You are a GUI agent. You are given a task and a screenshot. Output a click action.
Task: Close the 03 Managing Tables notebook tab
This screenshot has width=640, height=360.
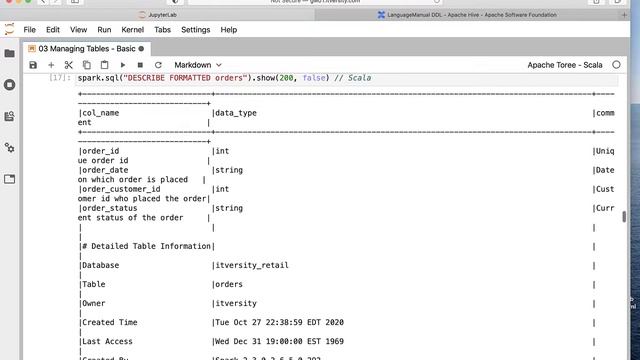click(141, 49)
